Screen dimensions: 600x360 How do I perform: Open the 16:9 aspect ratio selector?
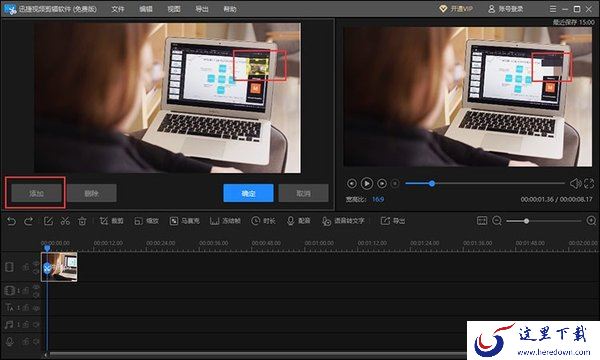378,199
